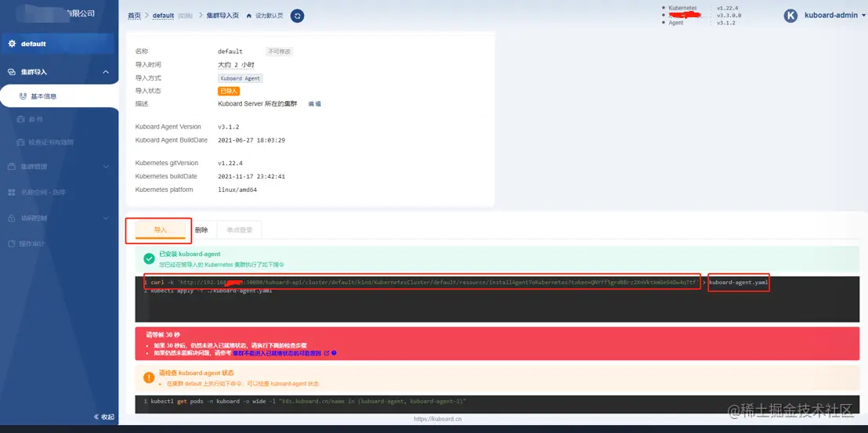The height and width of the screenshot is (433, 868).
Task: Collapse the 集群导入 menu section
Action: click(x=106, y=72)
